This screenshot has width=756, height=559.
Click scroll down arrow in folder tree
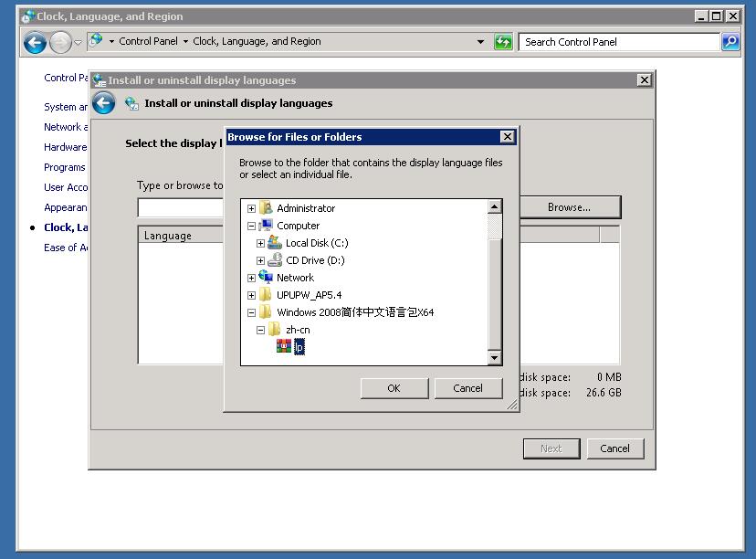point(494,357)
